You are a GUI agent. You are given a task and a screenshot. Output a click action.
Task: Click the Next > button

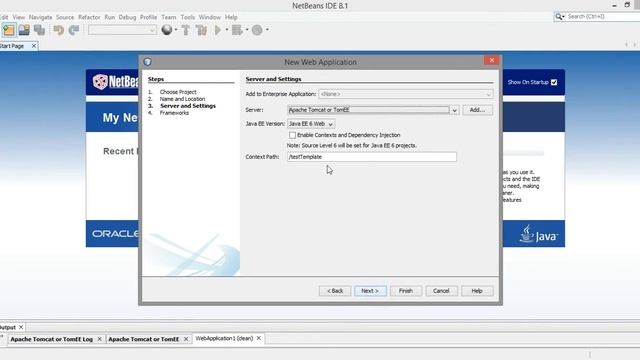(x=370, y=291)
